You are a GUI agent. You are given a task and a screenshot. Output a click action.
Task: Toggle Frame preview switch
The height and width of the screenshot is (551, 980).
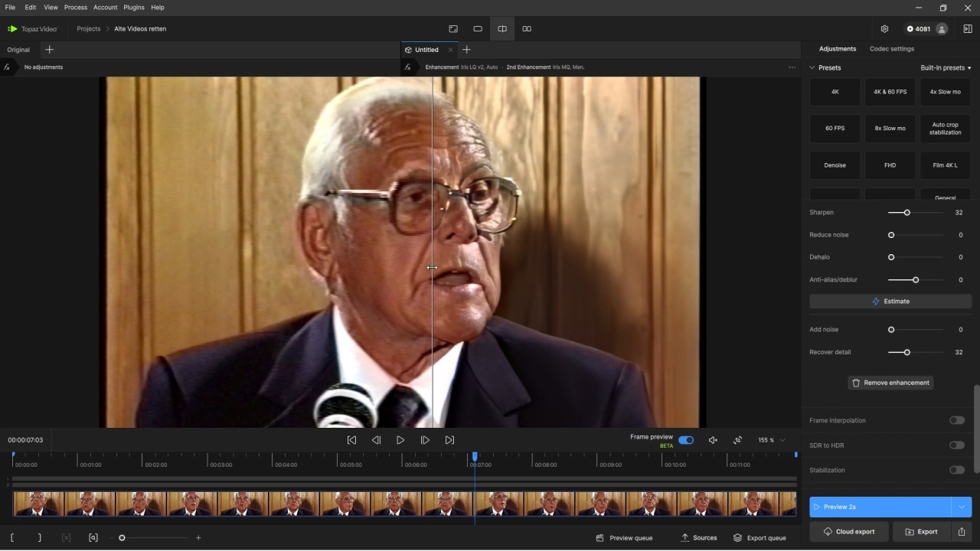tap(686, 440)
